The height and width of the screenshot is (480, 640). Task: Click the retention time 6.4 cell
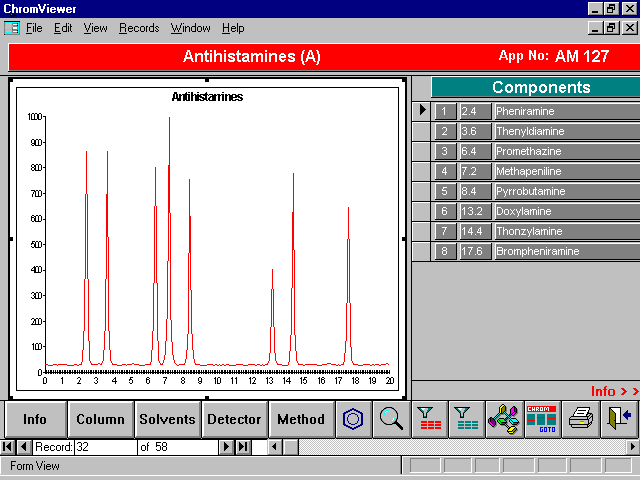click(476, 151)
